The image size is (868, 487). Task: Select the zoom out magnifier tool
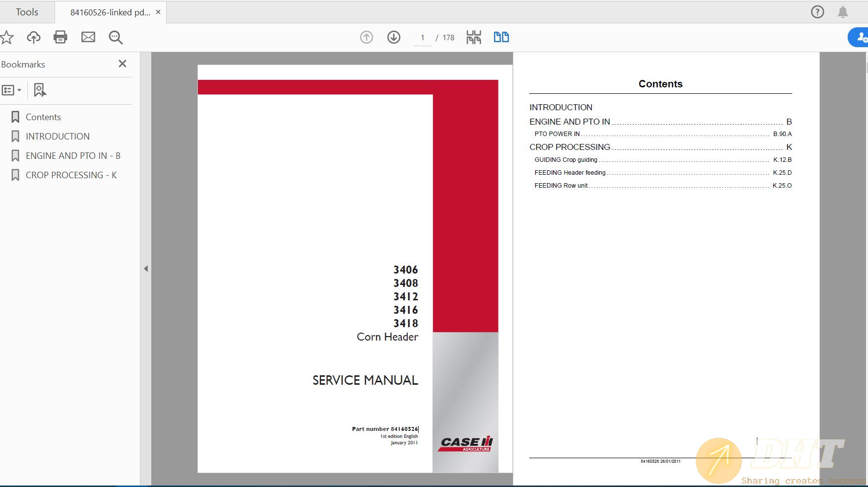115,37
